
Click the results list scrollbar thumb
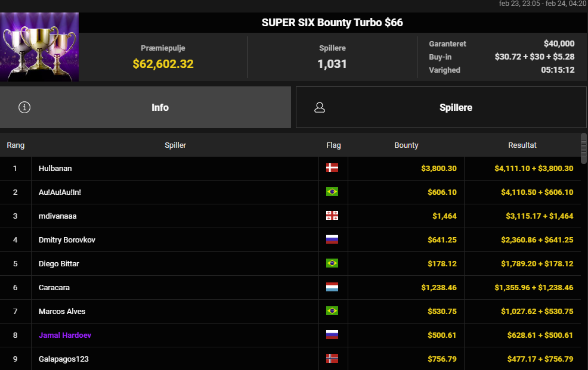584,147
